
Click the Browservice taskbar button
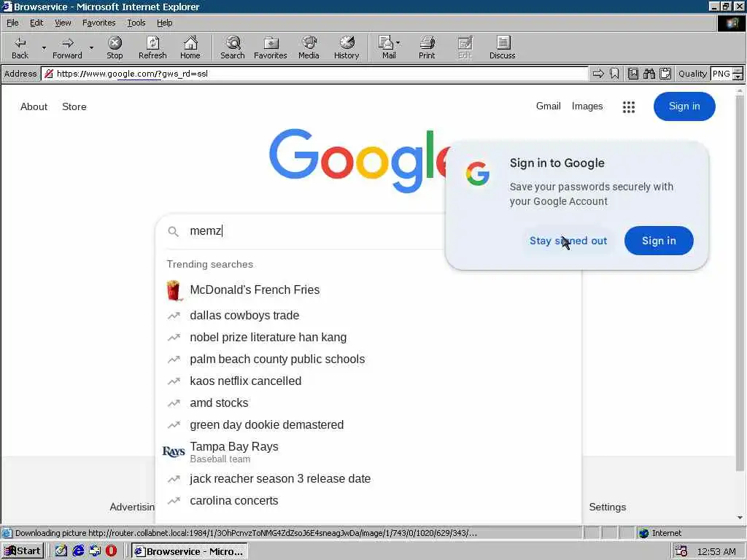[x=190, y=551]
